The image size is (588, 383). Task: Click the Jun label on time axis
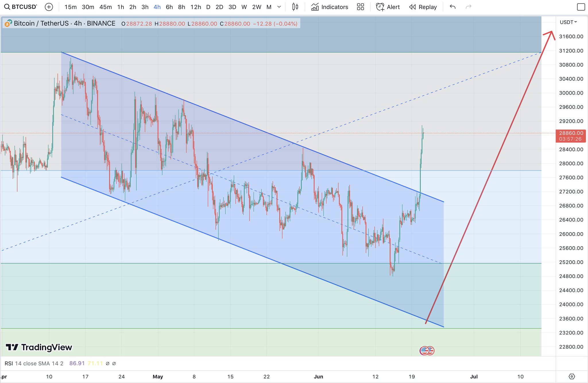pos(318,376)
